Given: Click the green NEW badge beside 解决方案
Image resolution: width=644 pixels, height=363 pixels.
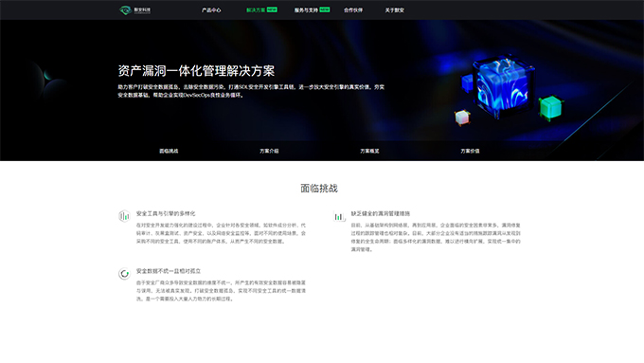Looking at the screenshot, I should [272, 9].
